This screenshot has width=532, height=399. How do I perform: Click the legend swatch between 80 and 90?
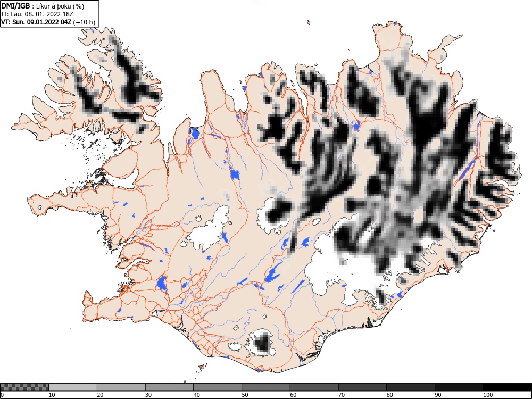411,387
